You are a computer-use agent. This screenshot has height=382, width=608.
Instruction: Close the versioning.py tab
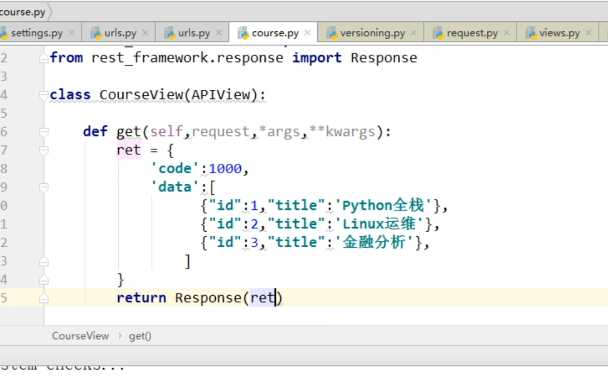coord(414,33)
